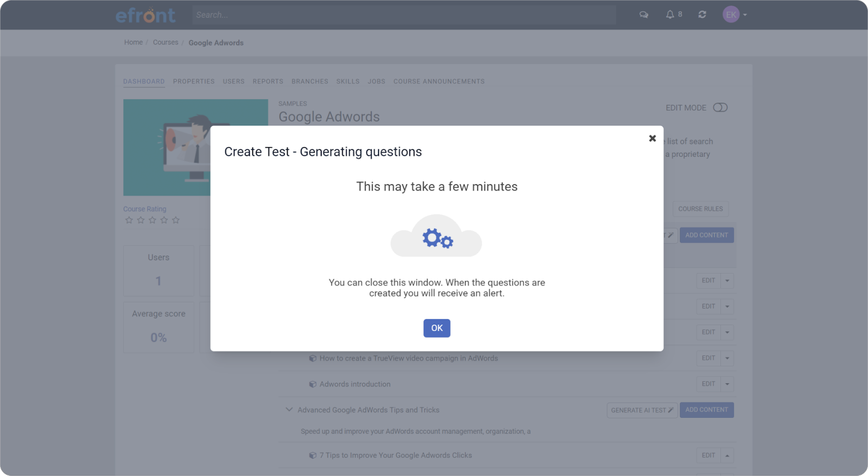Switch to the Properties tab

click(194, 81)
